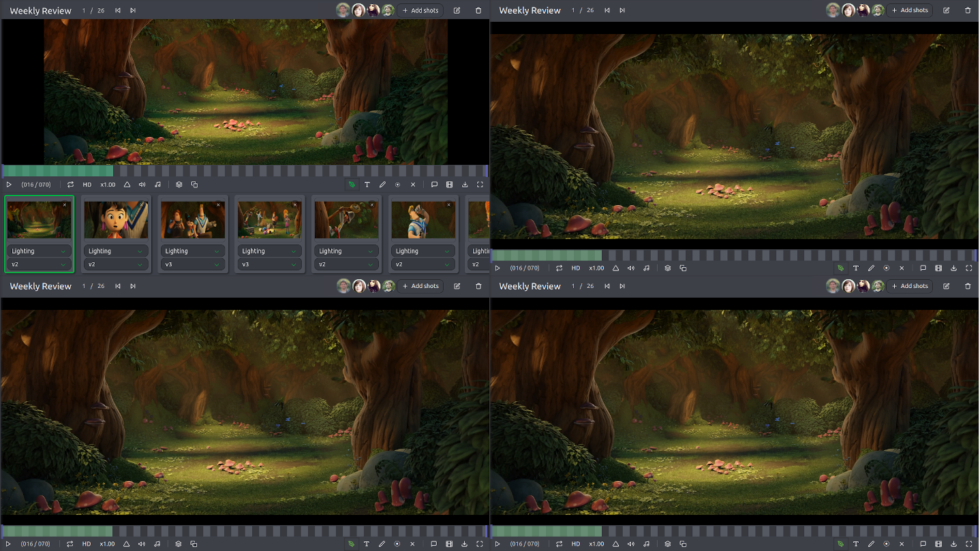Toggle loop playback in the top-left player
Image resolution: width=980 pixels, height=551 pixels.
click(x=70, y=185)
